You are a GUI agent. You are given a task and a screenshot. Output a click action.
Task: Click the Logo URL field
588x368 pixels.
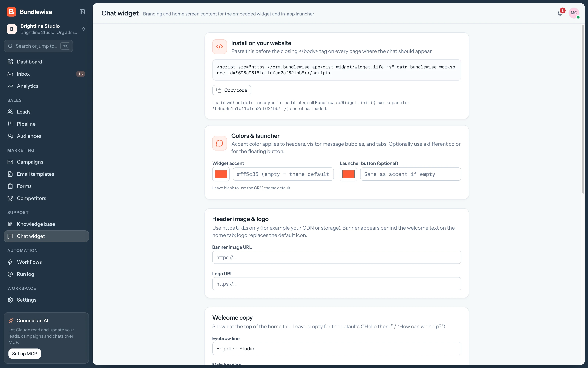[336, 284]
